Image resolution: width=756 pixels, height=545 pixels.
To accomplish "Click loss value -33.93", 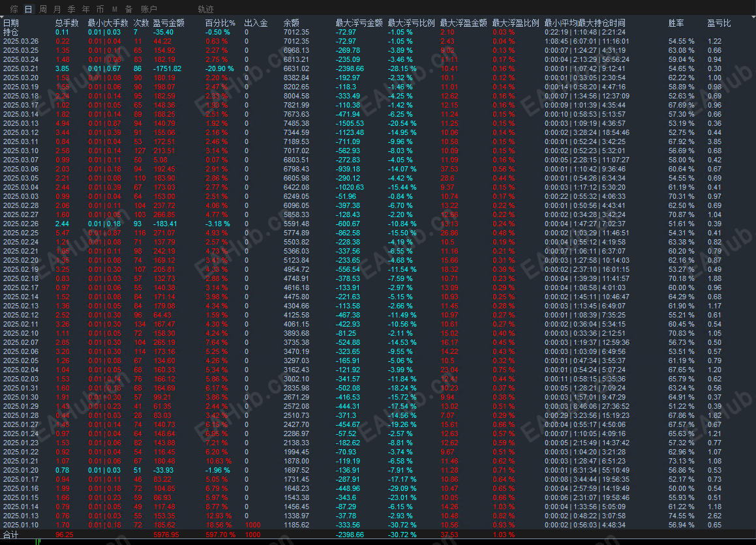I will [x=163, y=470].
